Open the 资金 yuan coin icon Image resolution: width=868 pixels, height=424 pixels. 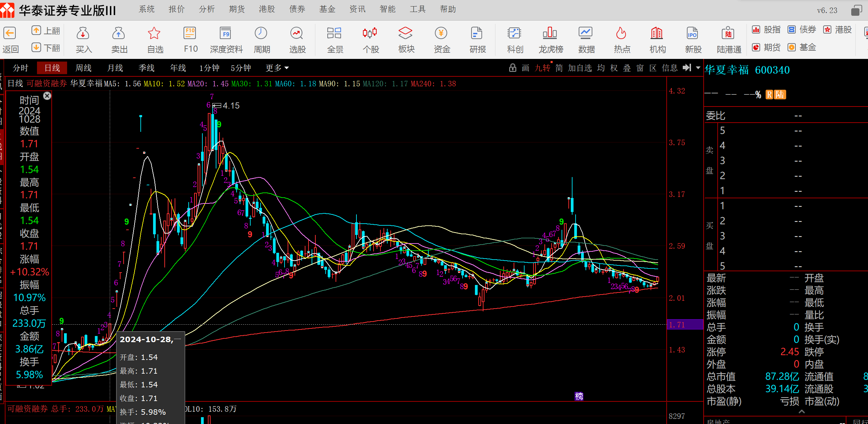point(441,34)
